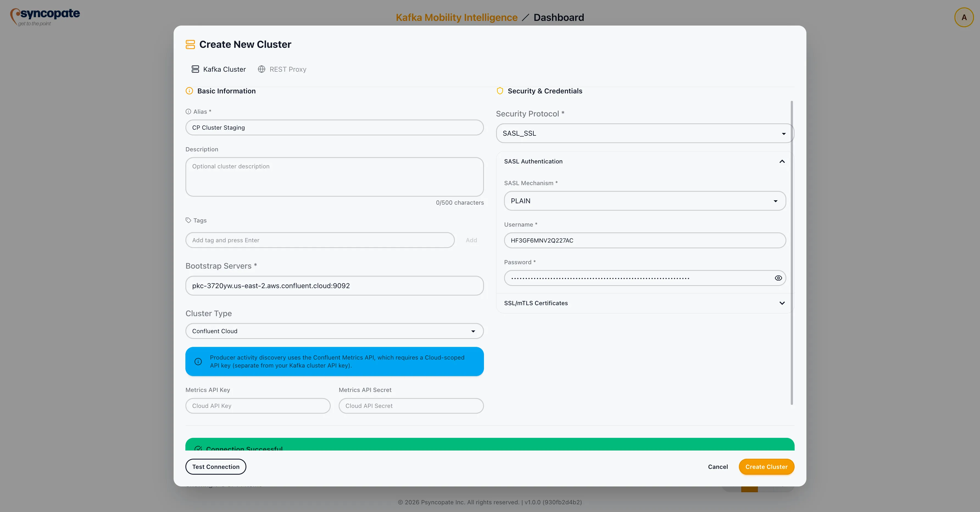Open the user avatar A menu
The width and height of the screenshot is (980, 512).
[964, 18]
